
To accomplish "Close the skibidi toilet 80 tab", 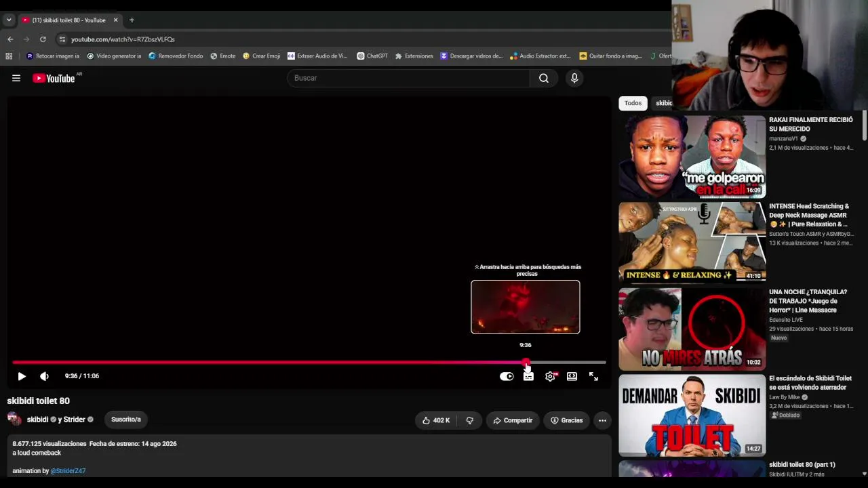I will 115,20.
